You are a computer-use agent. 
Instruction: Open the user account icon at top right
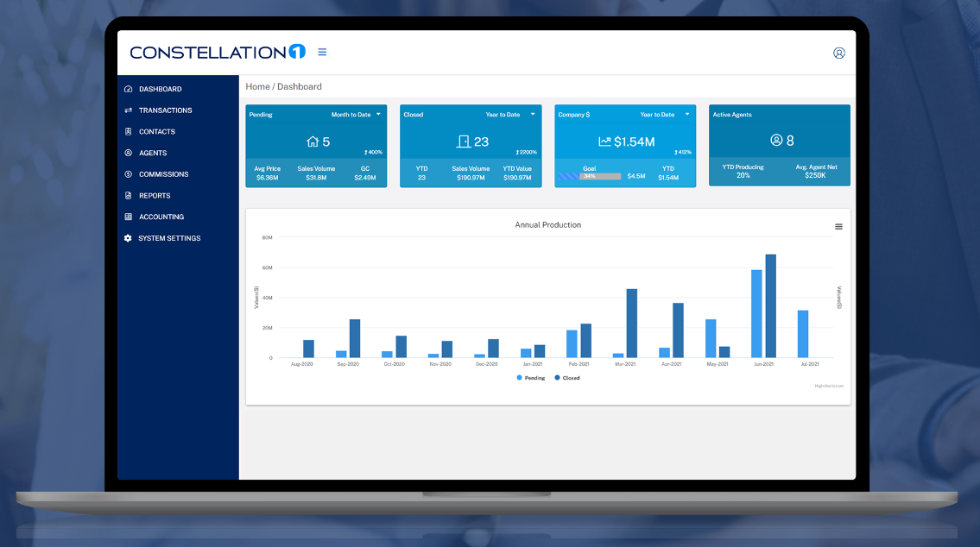pos(839,53)
